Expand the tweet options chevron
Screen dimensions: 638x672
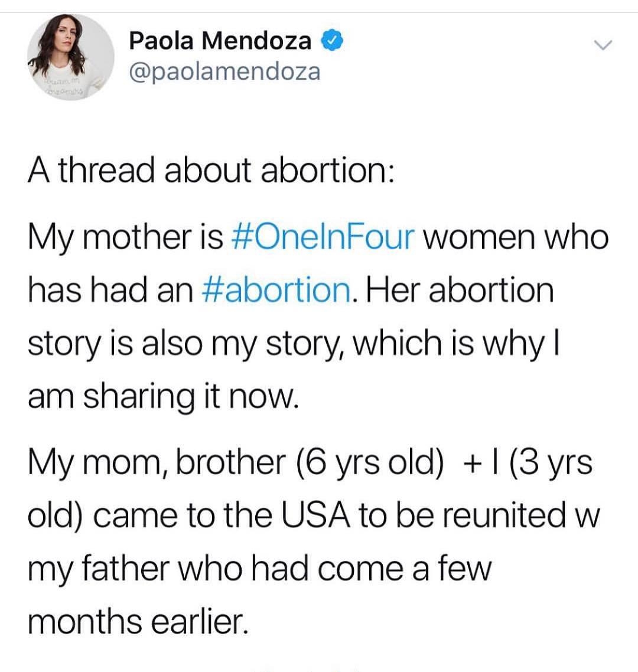click(x=603, y=44)
